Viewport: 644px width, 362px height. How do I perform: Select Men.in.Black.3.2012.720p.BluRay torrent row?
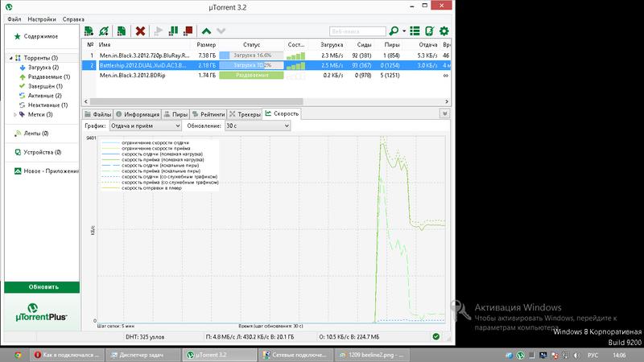coord(266,56)
